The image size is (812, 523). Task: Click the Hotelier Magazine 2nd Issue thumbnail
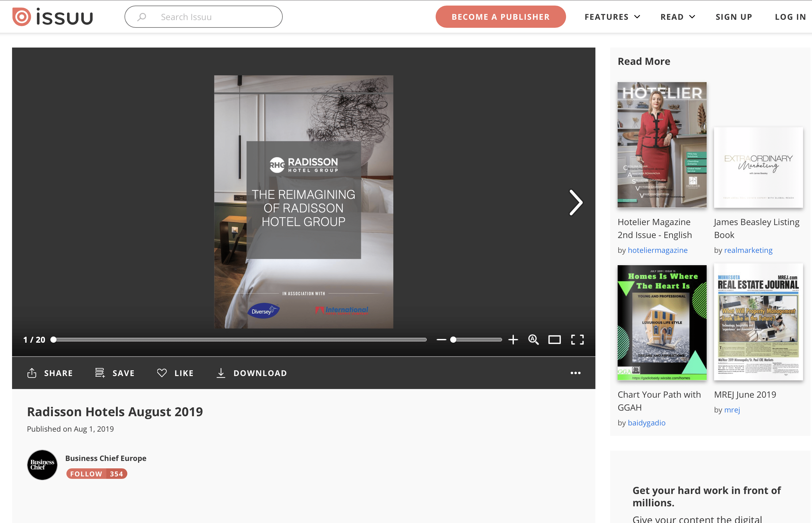point(662,144)
